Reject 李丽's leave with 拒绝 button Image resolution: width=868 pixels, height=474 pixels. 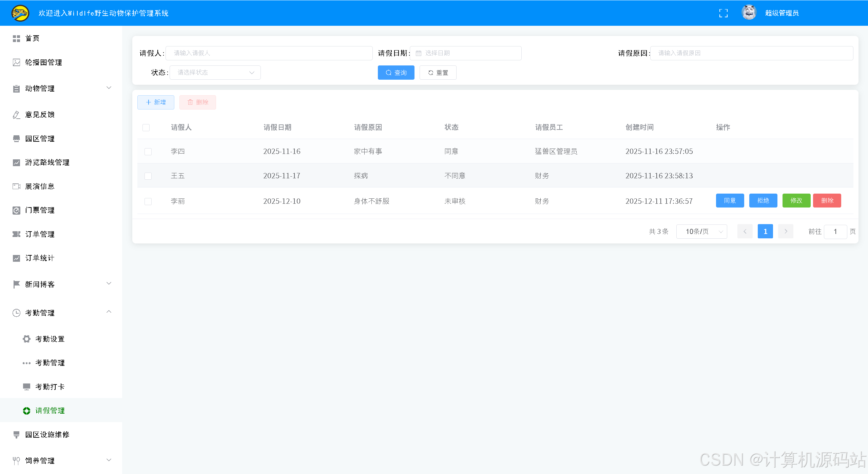click(x=763, y=201)
